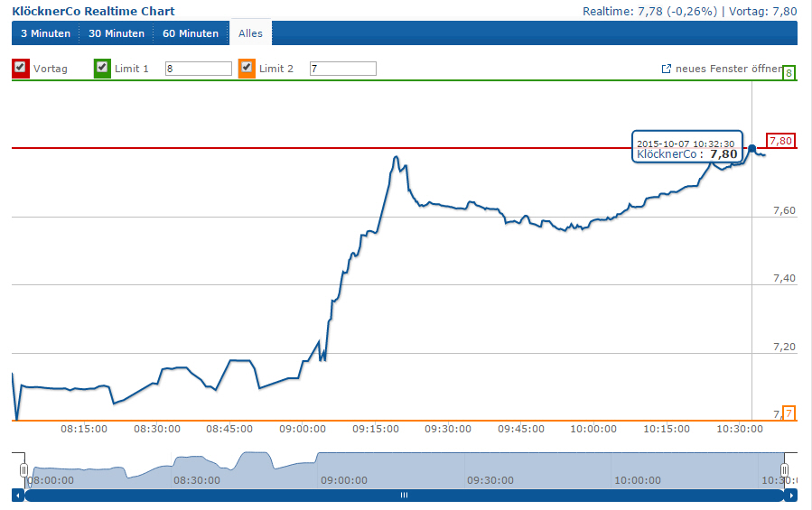Image resolution: width=812 pixels, height=510 pixels.
Task: Click the 7,60 price axis label
Action: tap(784, 210)
